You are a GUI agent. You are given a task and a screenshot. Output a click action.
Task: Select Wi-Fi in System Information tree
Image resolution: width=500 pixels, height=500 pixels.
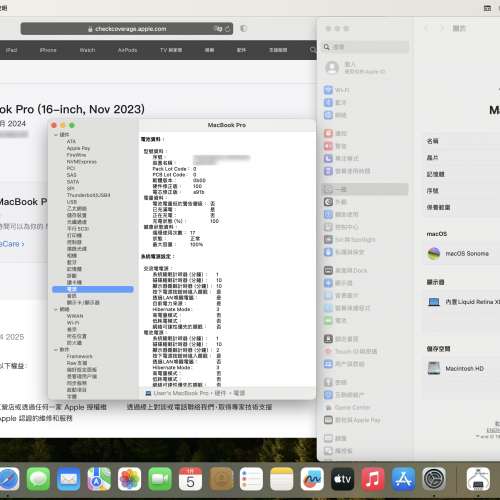point(73,323)
